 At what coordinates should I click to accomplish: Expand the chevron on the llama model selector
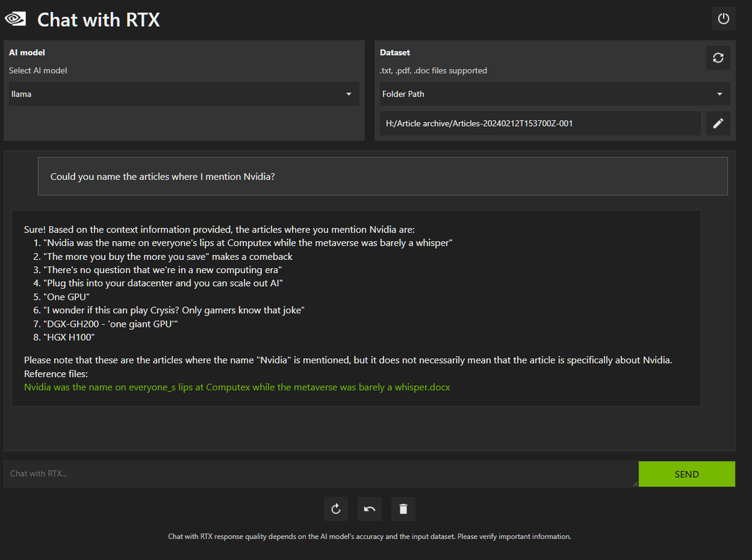click(x=348, y=94)
